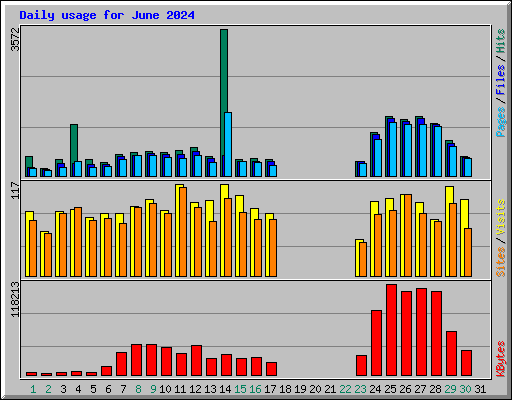Click the 'Daily usage for June 2024' title
The image size is (512, 400).
point(107,15)
